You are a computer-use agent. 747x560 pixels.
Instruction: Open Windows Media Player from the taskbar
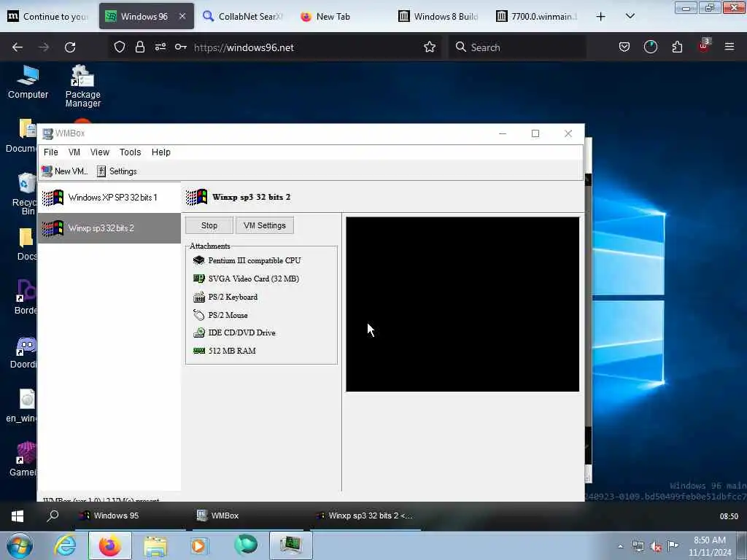(199, 546)
